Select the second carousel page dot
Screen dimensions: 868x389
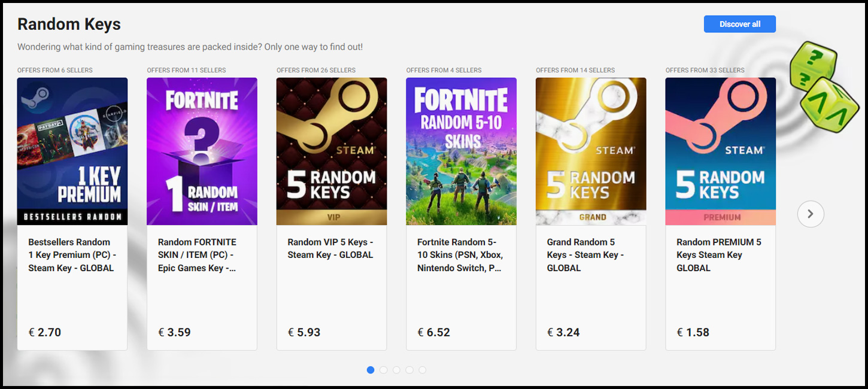pos(384,370)
